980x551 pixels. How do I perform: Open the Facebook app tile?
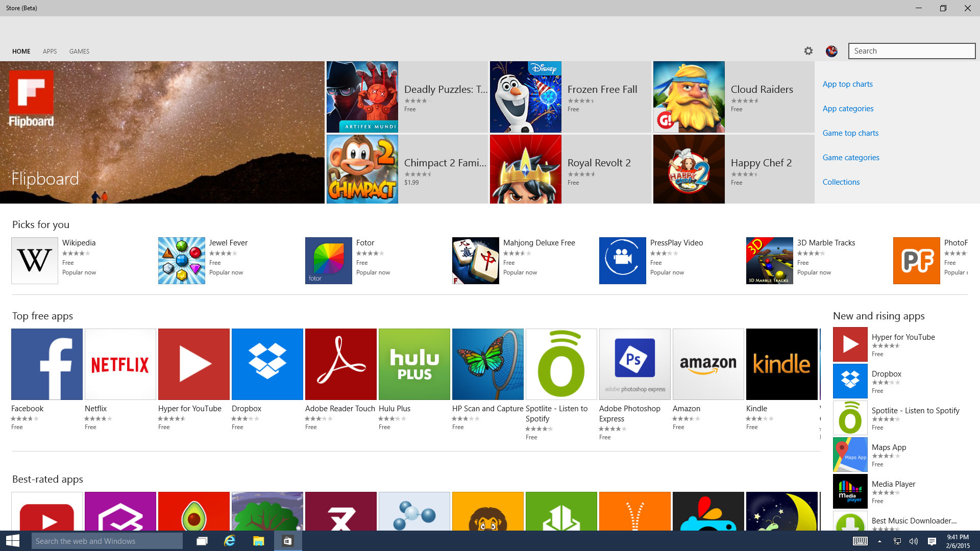[x=47, y=364]
